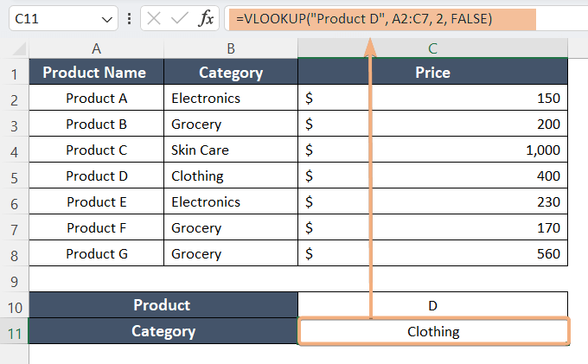Select row 9 header

14,281
